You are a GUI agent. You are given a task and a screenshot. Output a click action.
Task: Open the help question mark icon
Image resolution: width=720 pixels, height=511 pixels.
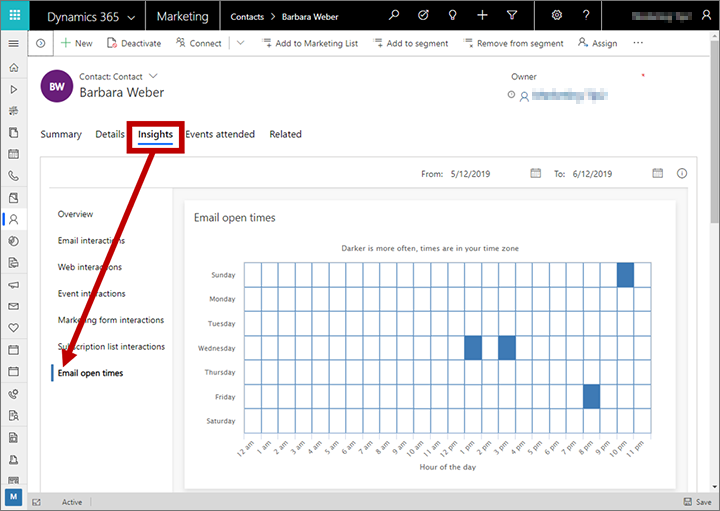click(x=586, y=15)
